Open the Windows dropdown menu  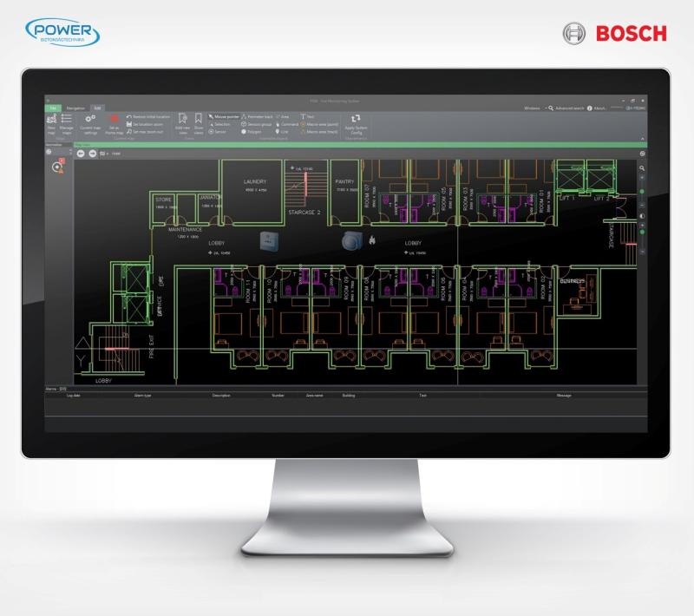coord(534,108)
